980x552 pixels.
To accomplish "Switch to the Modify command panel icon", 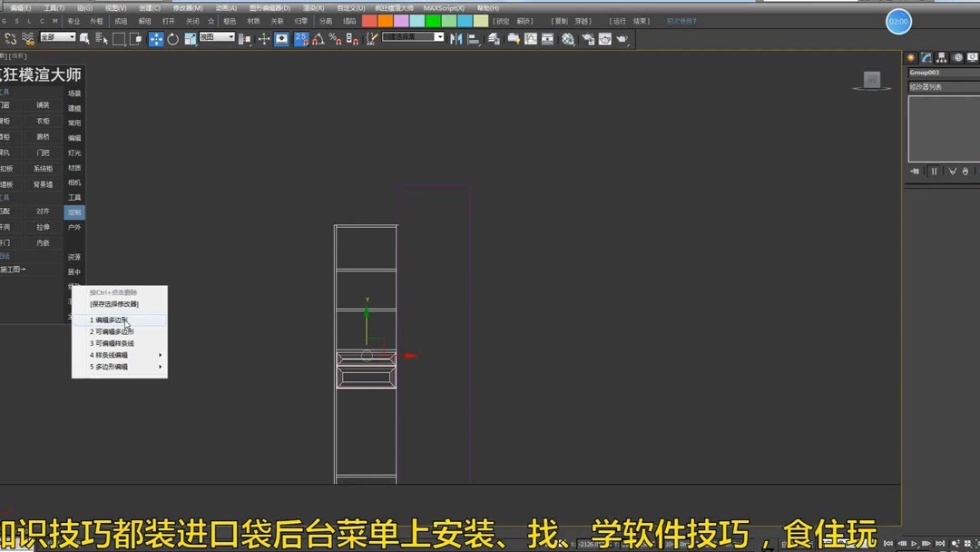I will click(926, 57).
